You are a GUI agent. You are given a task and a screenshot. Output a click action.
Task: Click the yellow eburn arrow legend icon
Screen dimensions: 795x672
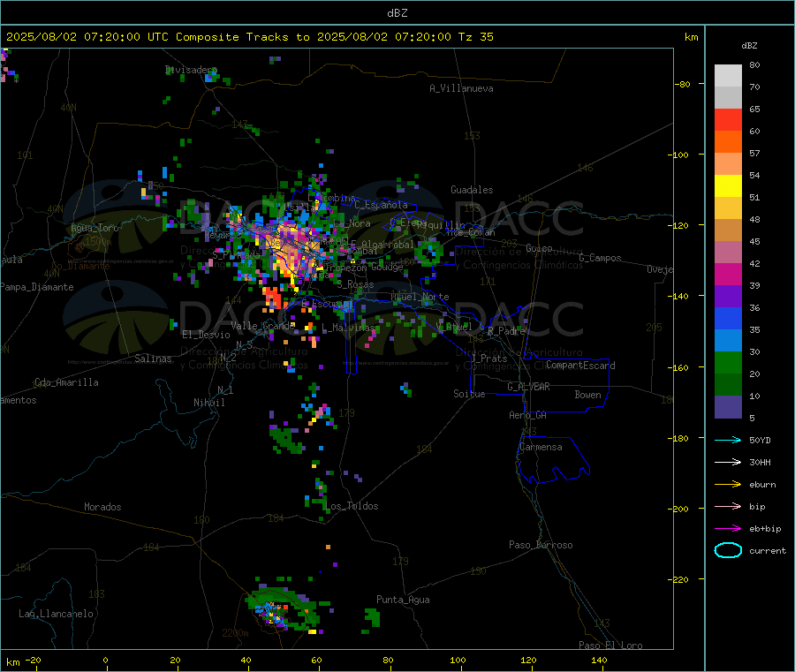click(x=728, y=485)
